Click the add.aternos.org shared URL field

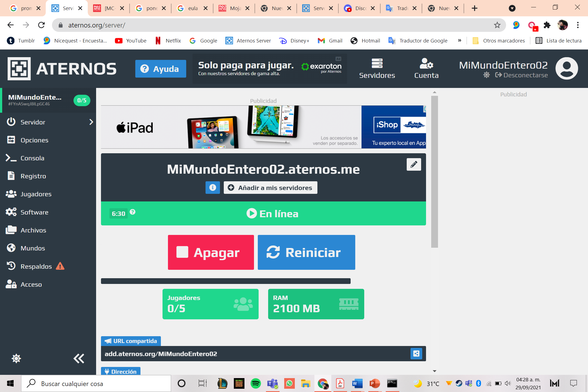pos(264,354)
